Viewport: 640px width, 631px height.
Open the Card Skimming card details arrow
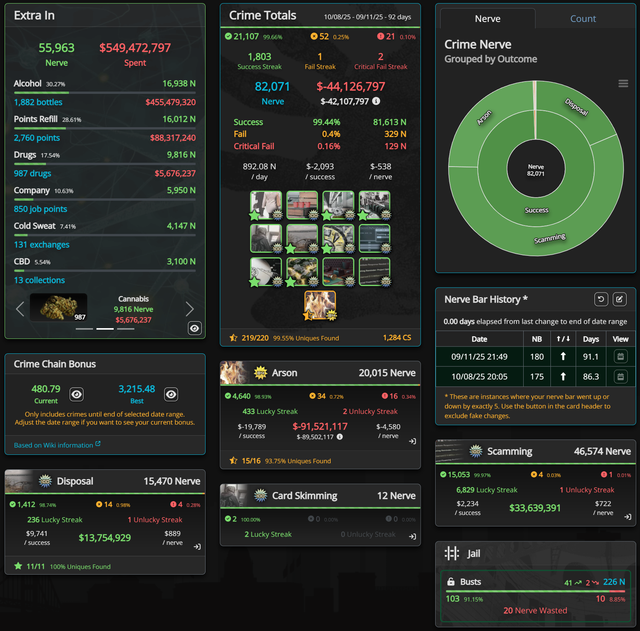(413, 536)
